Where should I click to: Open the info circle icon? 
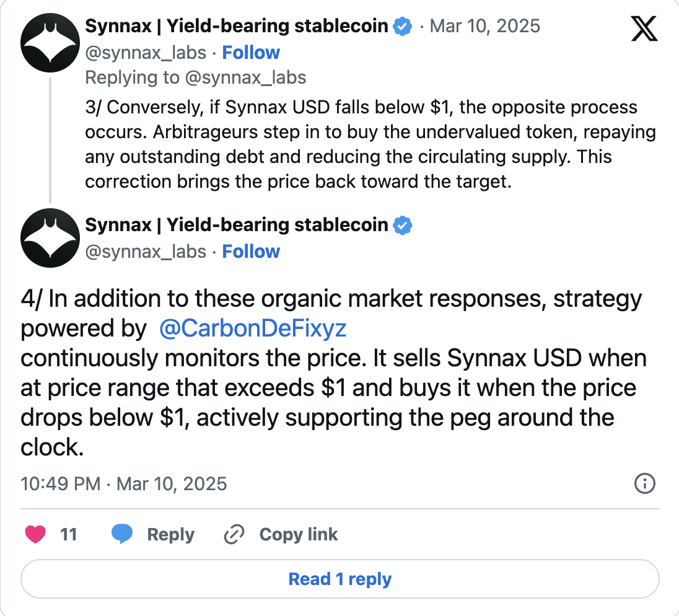(645, 483)
